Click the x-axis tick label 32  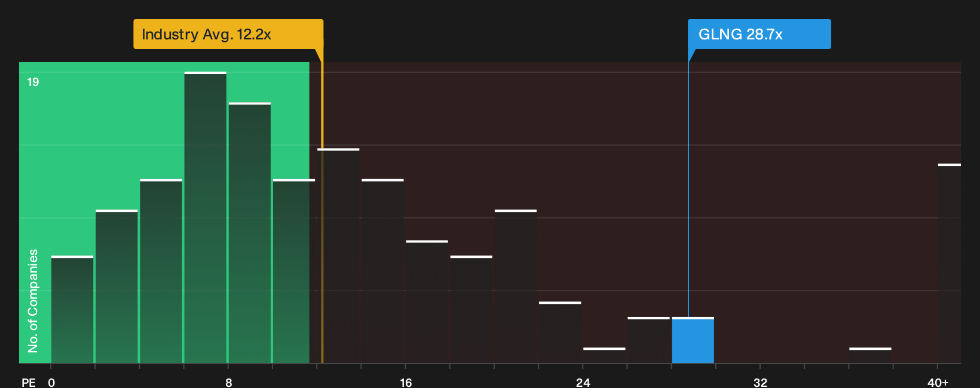point(760,383)
